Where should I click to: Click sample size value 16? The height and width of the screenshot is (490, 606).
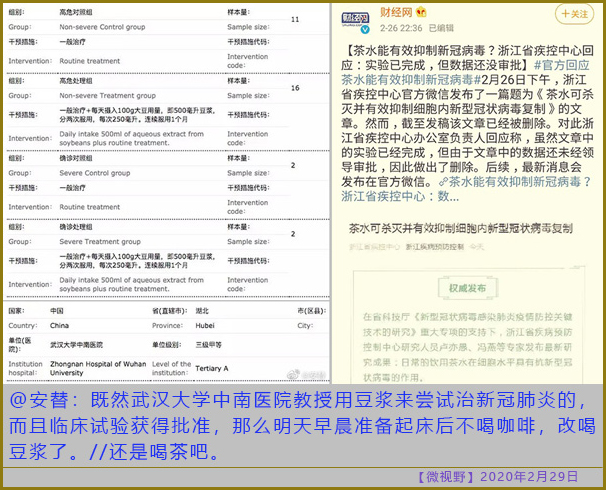tap(295, 88)
